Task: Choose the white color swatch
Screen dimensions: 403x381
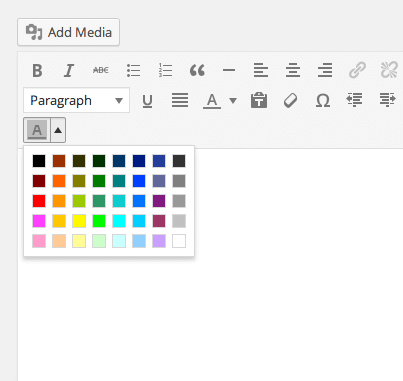Action: [179, 241]
